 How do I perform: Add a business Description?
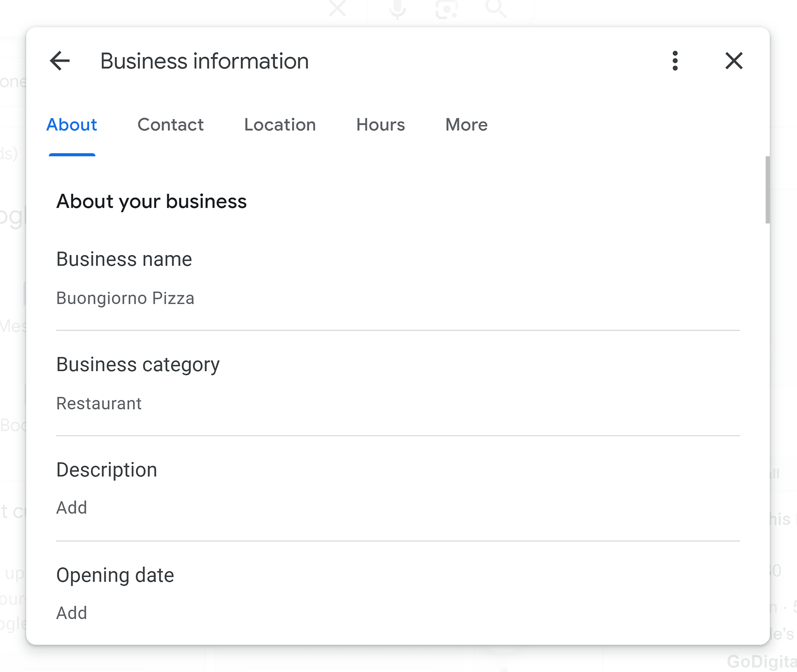pyautogui.click(x=71, y=507)
